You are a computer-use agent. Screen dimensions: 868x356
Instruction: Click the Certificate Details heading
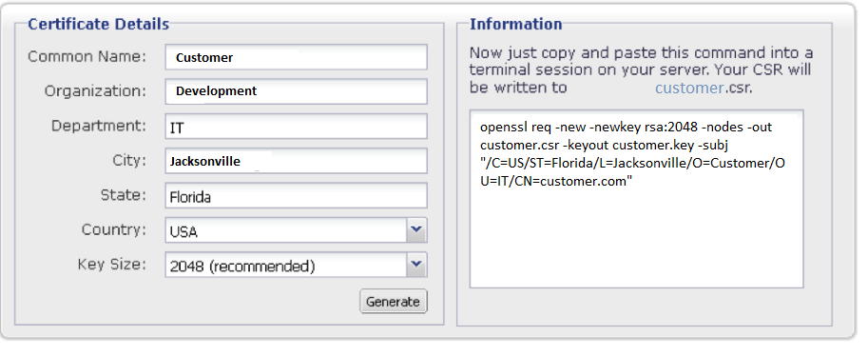(99, 25)
